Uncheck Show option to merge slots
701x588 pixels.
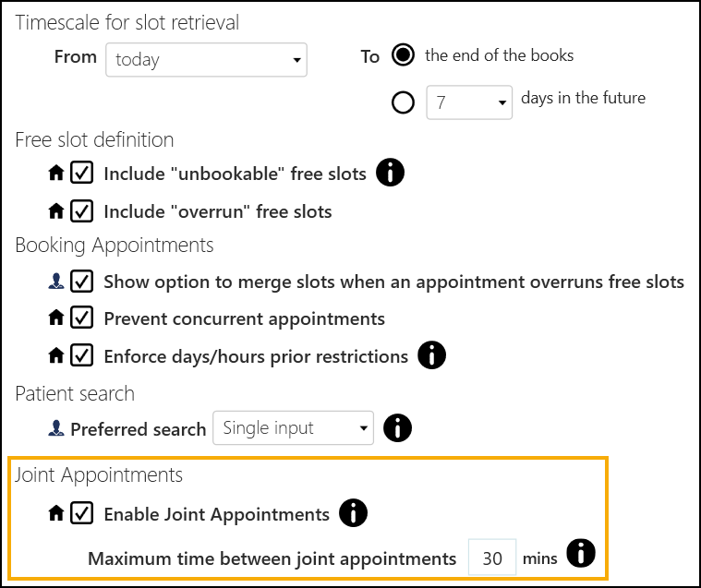(x=82, y=281)
